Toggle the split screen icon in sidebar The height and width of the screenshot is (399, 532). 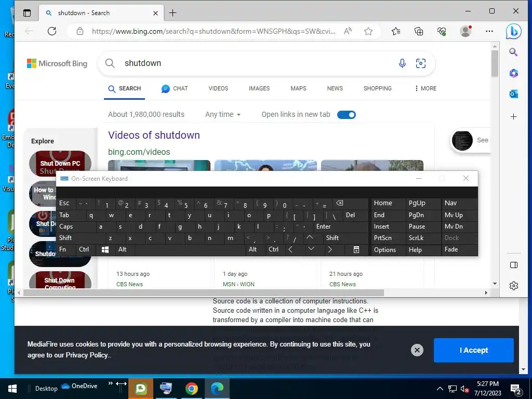pyautogui.click(x=514, y=265)
